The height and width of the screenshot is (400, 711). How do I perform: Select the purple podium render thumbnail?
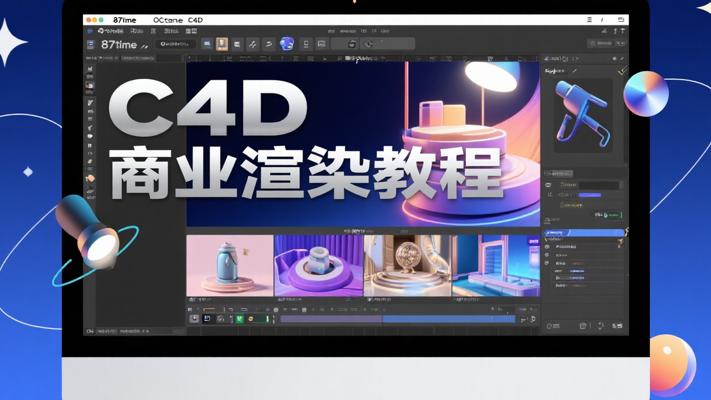pos(318,265)
